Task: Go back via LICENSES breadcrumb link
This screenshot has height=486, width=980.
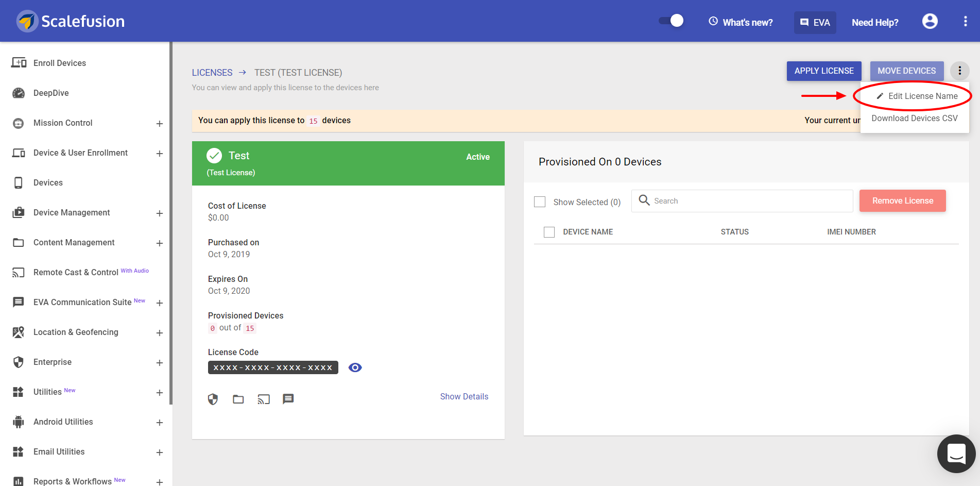Action: tap(212, 73)
